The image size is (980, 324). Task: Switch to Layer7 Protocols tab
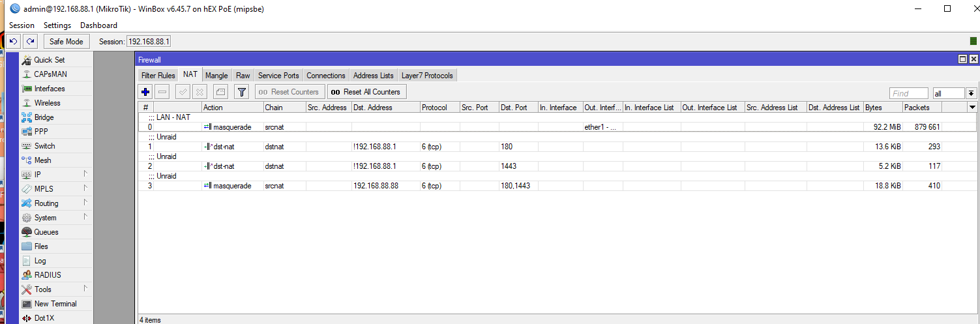(427, 76)
